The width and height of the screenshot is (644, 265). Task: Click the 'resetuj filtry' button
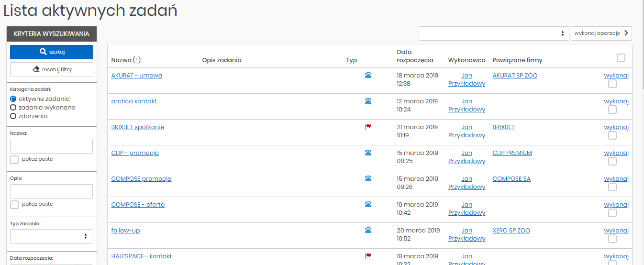pos(52,69)
